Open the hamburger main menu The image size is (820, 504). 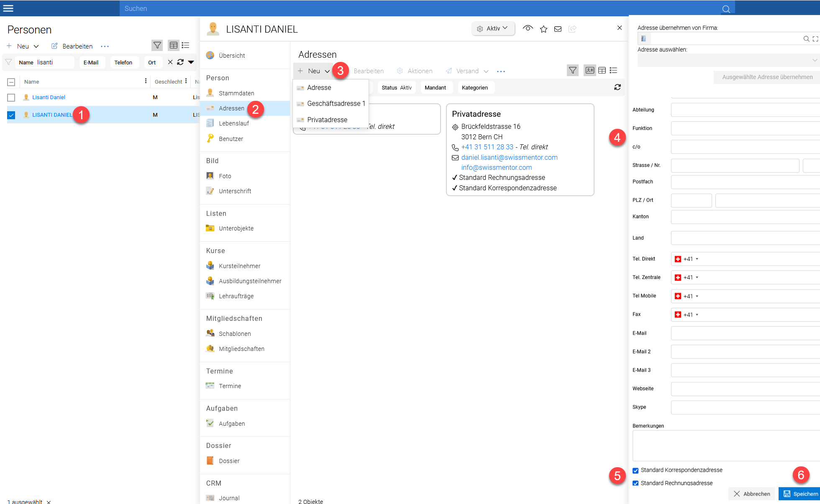tap(8, 8)
